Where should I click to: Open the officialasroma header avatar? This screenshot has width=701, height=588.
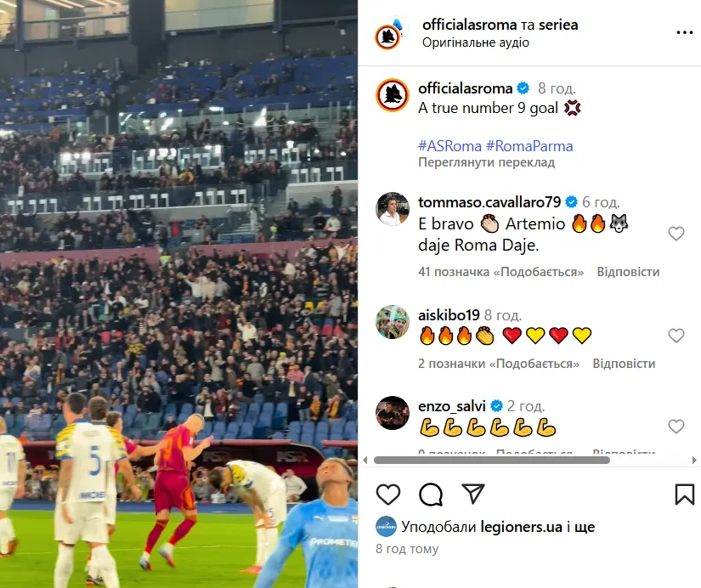tap(388, 37)
